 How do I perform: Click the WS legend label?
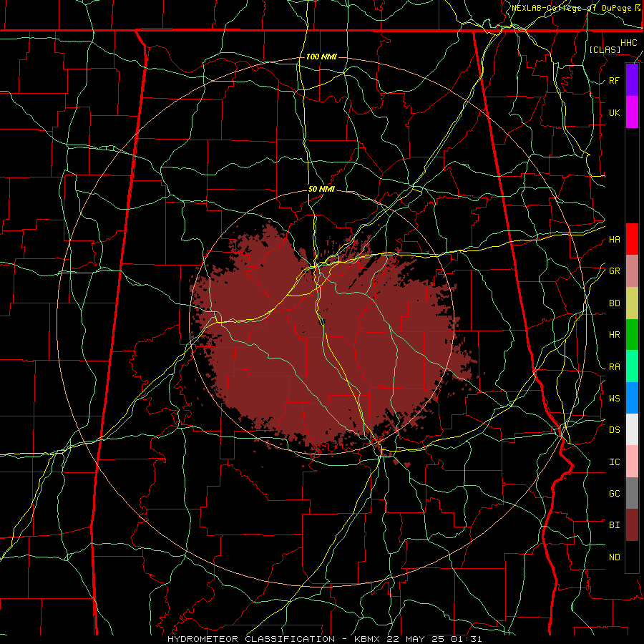pyautogui.click(x=614, y=398)
